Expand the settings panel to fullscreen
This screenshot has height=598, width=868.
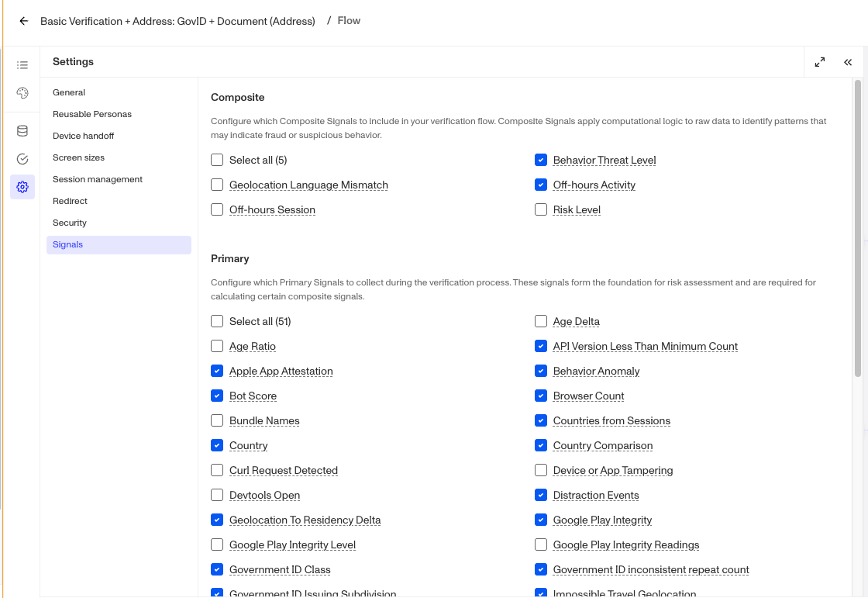pos(820,62)
